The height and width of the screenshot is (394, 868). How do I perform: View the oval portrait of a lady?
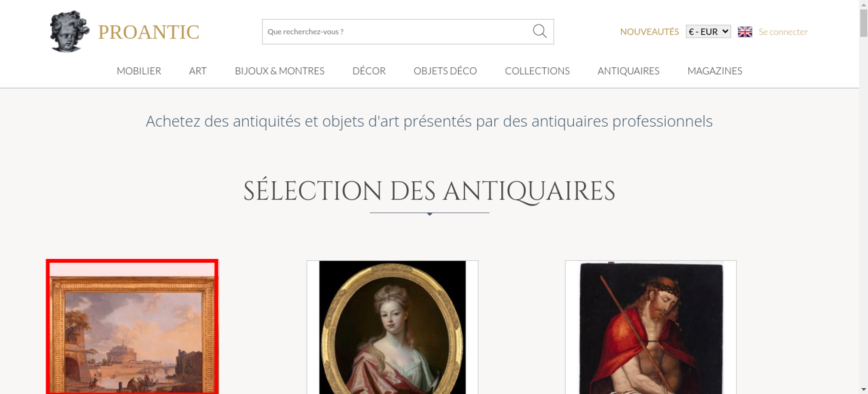tap(392, 330)
